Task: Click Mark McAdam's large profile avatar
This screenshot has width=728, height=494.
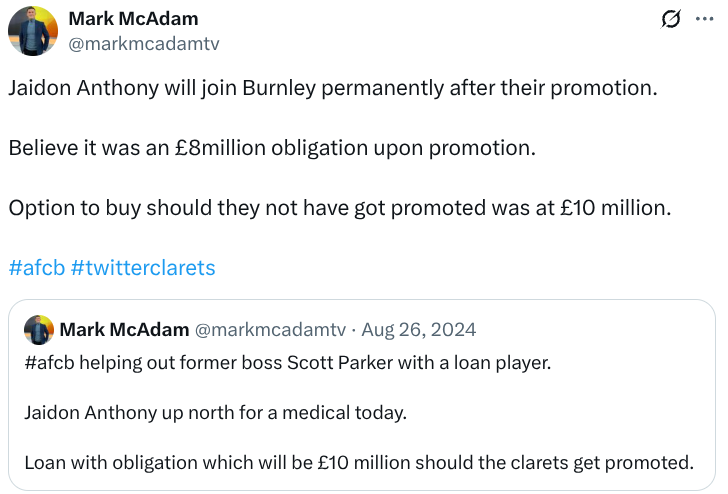Action: coord(33,31)
